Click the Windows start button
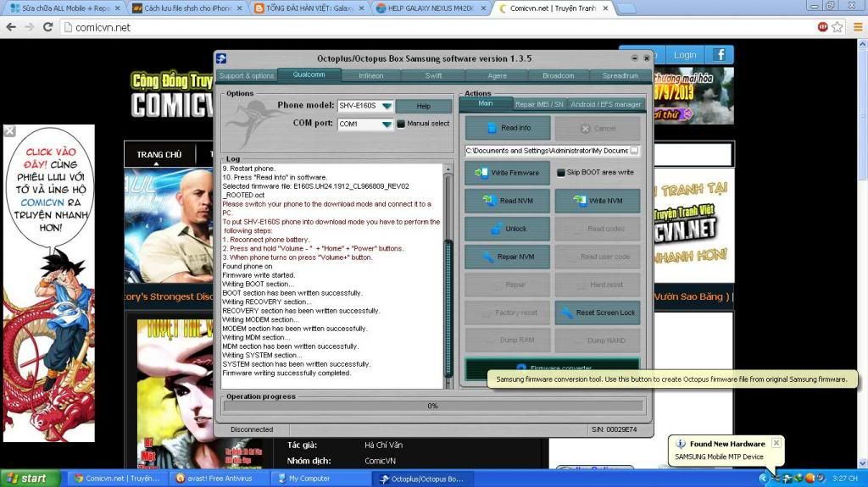868x487 pixels. (x=31, y=479)
